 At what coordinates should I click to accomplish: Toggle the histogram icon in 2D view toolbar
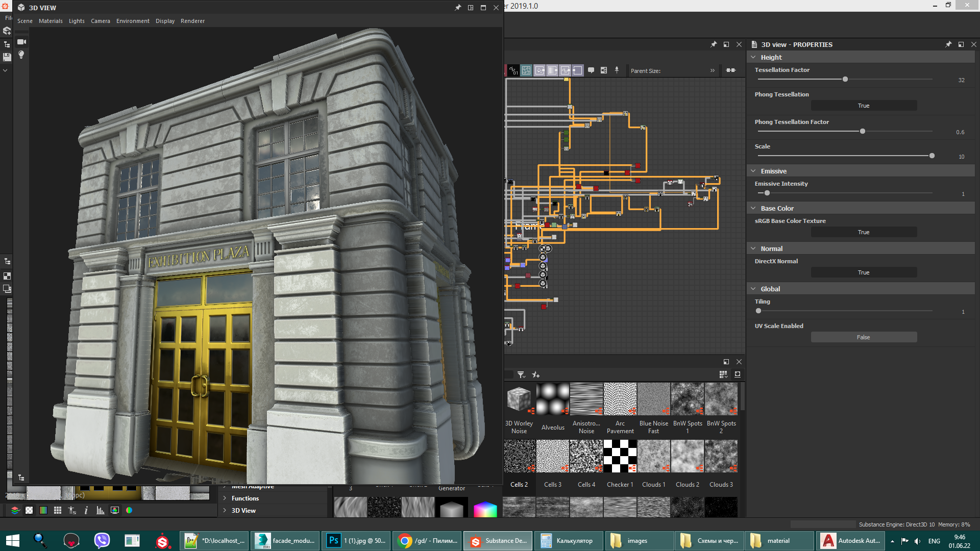point(101,510)
